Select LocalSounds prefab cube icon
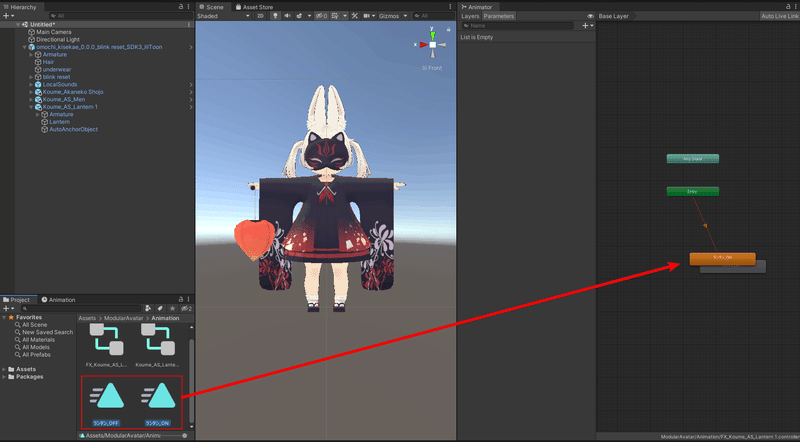This screenshot has height=442, width=800. (38, 84)
